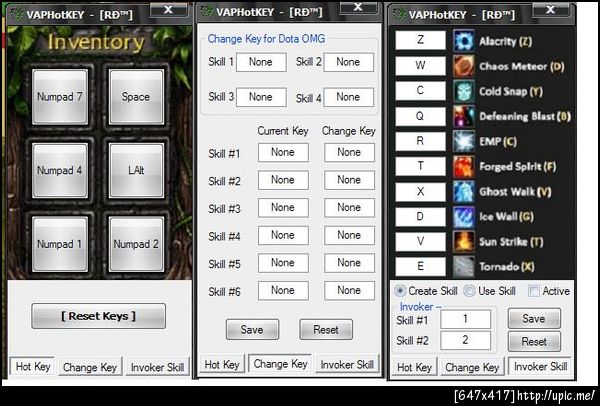
Task: Click the Numpad 1 inventory slot
Action: (60, 244)
